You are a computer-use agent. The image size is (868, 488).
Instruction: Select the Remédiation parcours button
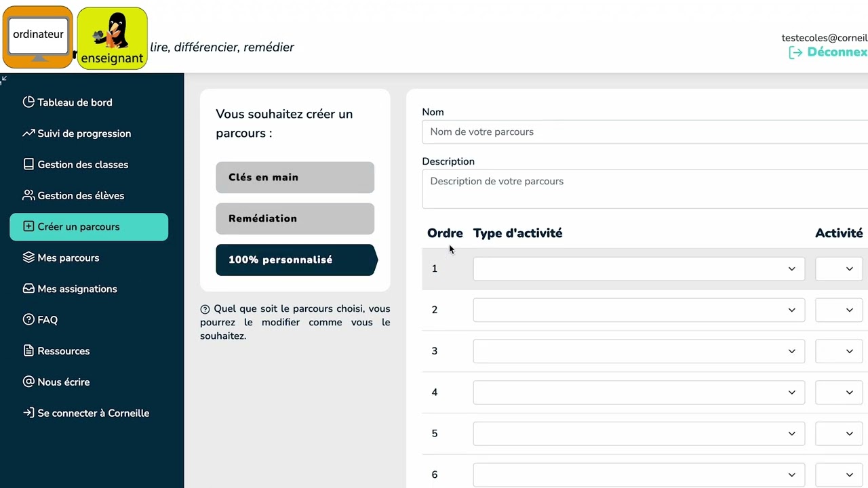tap(295, 219)
